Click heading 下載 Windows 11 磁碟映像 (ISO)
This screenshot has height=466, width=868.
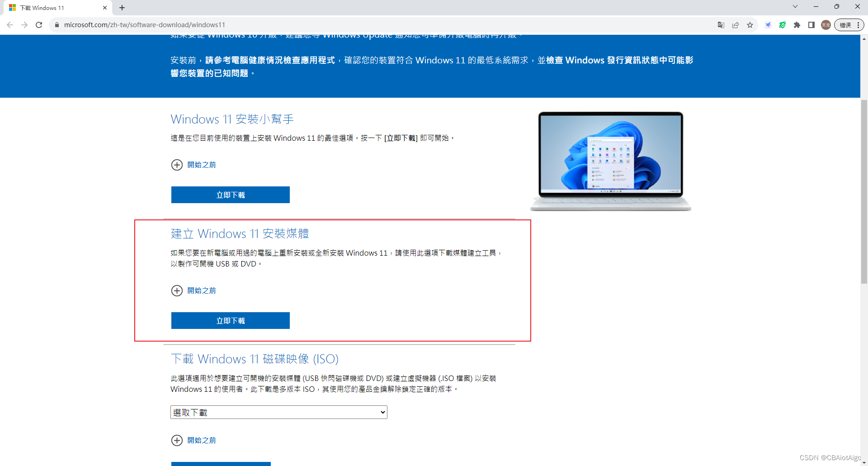pyautogui.click(x=255, y=359)
